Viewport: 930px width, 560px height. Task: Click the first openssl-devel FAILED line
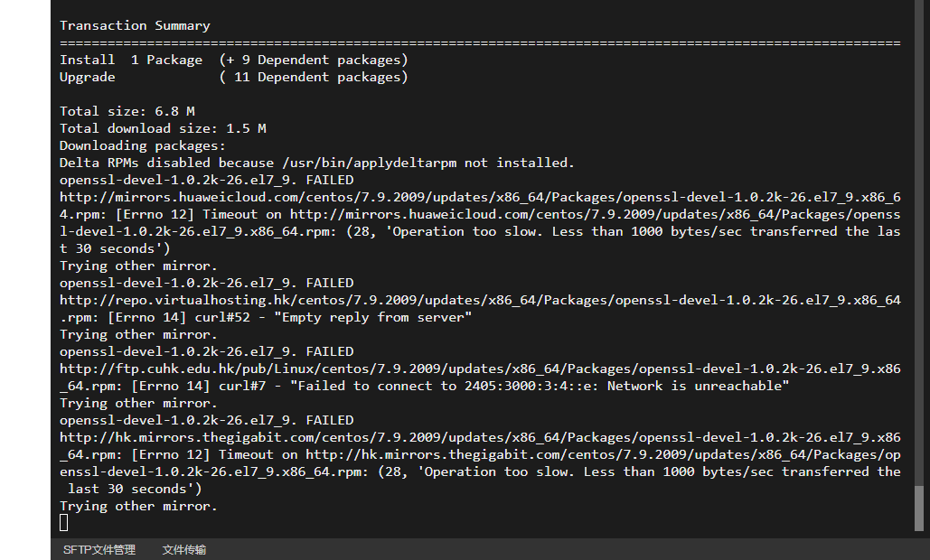pos(206,180)
